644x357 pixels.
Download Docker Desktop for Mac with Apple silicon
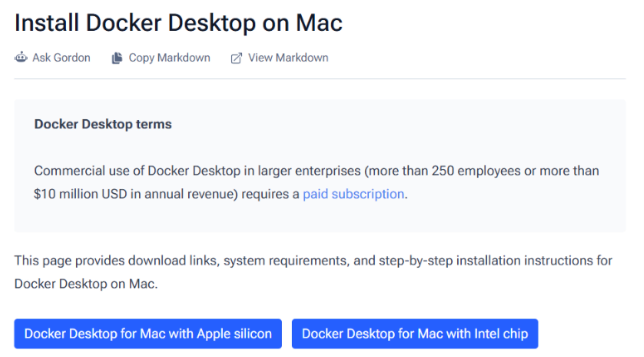148,333
